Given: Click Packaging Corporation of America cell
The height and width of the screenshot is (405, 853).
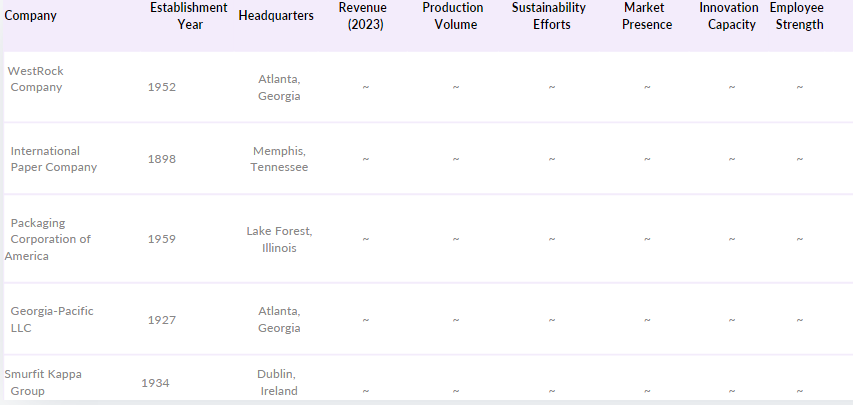Looking at the screenshot, I should (x=49, y=239).
